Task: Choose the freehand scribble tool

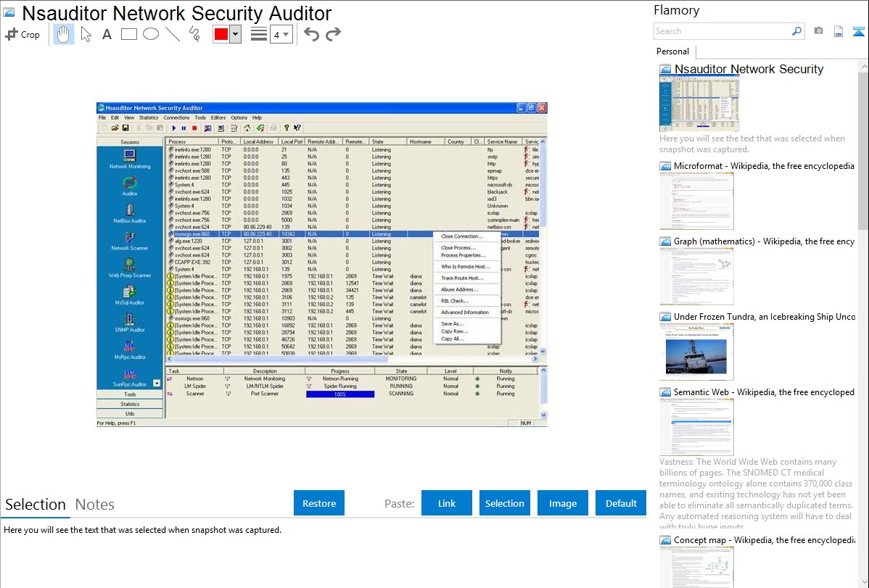Action: pos(194,34)
